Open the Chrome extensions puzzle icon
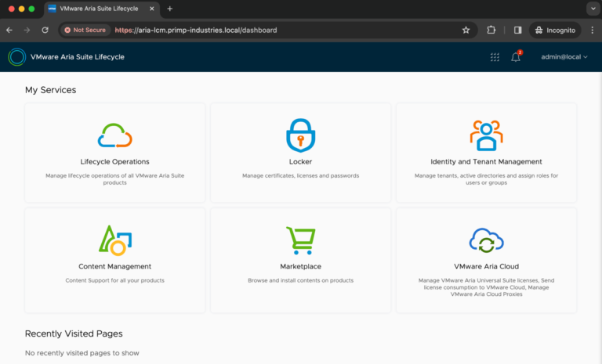The height and width of the screenshot is (364, 602). [x=491, y=30]
